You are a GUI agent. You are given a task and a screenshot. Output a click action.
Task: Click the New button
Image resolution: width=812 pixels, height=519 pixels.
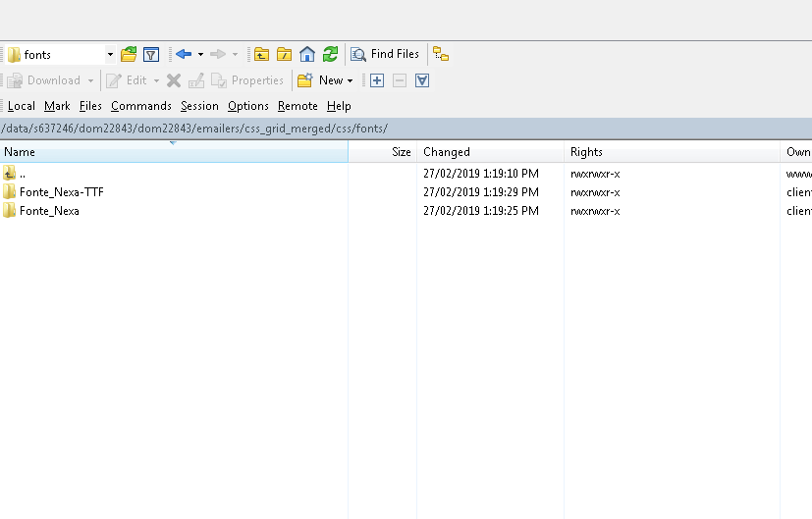click(320, 80)
